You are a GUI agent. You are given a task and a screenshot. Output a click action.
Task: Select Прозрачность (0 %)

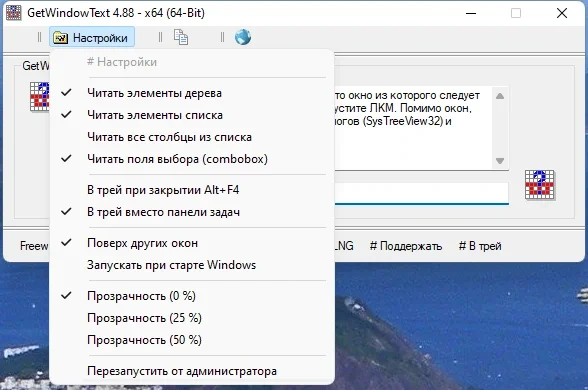click(x=192, y=296)
